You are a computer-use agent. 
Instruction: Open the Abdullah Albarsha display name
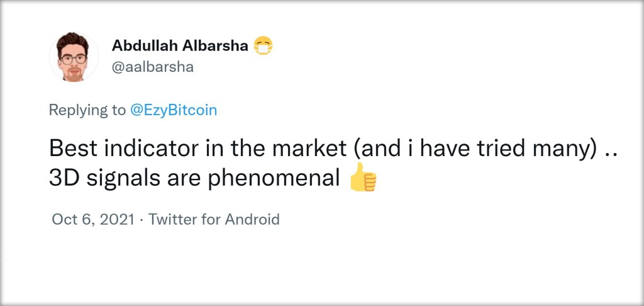click(x=179, y=46)
